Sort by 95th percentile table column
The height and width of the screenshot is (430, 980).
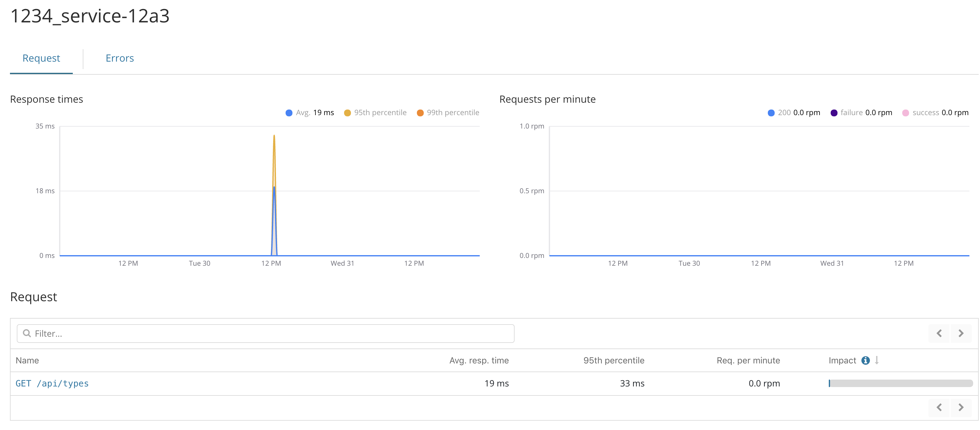tap(614, 360)
